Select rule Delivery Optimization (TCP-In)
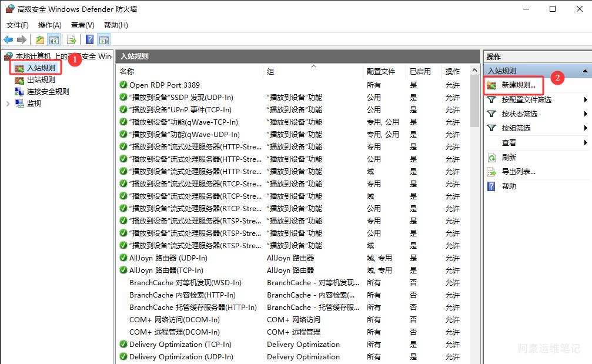Image resolution: width=592 pixels, height=364 pixels. [180, 345]
